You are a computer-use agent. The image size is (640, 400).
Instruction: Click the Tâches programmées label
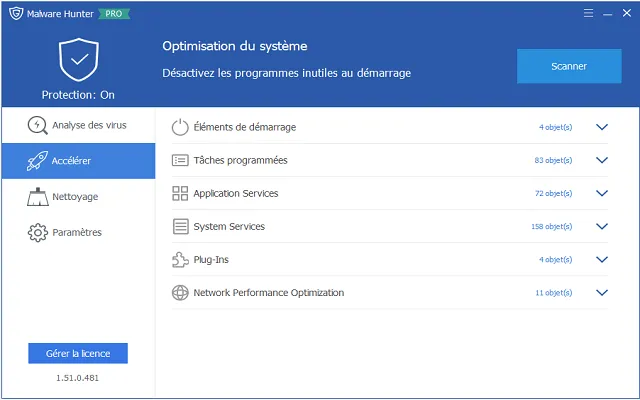pyautogui.click(x=240, y=160)
